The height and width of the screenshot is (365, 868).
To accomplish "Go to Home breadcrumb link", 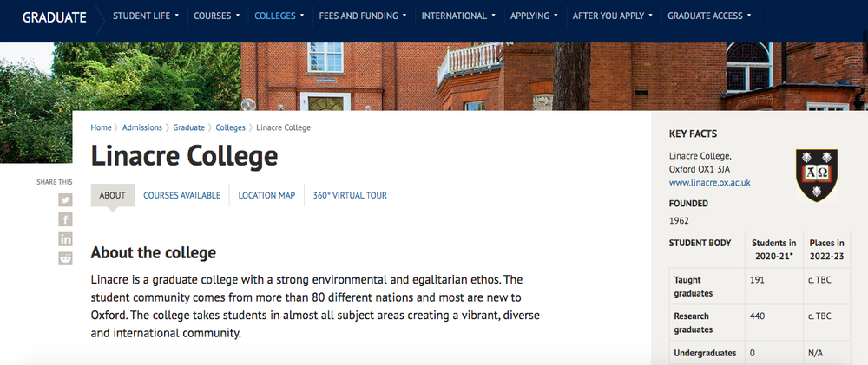I will [x=101, y=127].
